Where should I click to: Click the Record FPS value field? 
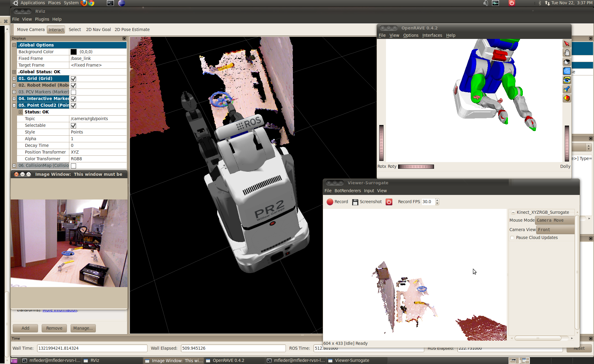pyautogui.click(x=428, y=202)
